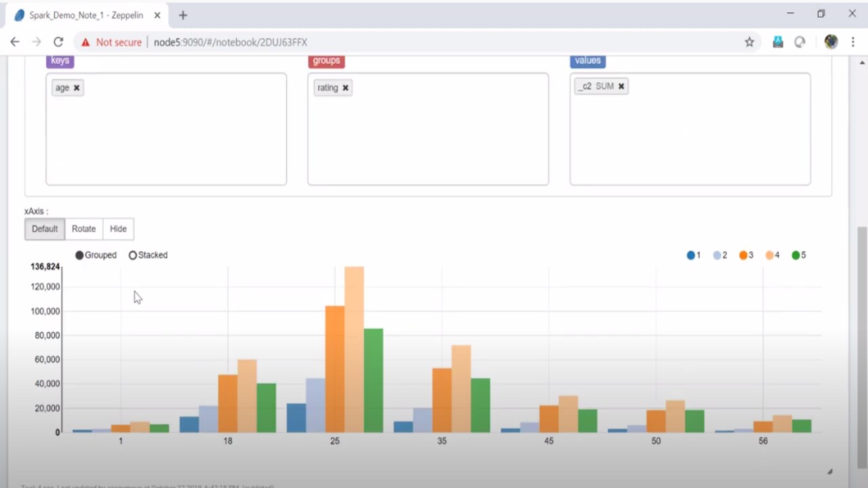
Task: Remove the rating field from groups
Action: [x=345, y=88]
